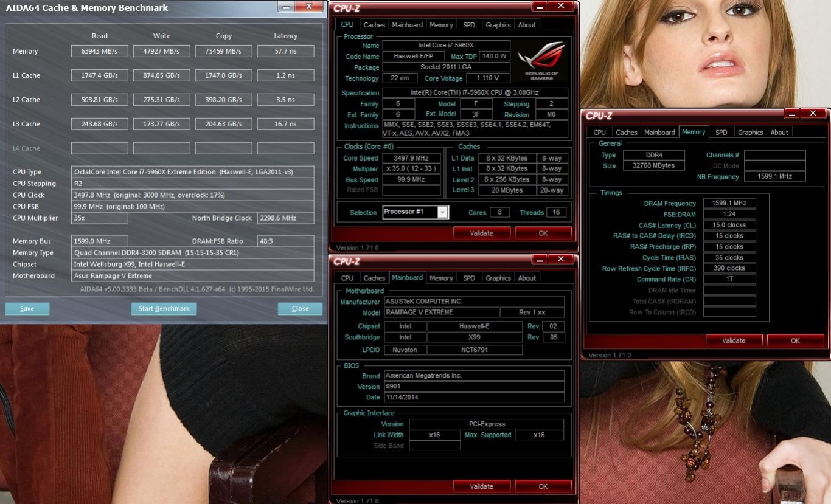Image resolution: width=831 pixels, height=504 pixels.
Task: Click Command Rate 1T value
Action: [x=729, y=279]
